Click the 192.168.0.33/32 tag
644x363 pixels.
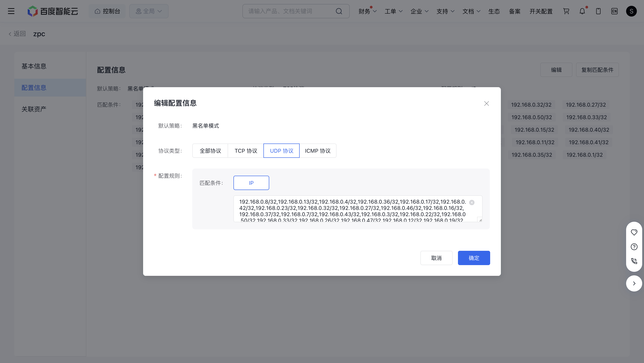587,117
